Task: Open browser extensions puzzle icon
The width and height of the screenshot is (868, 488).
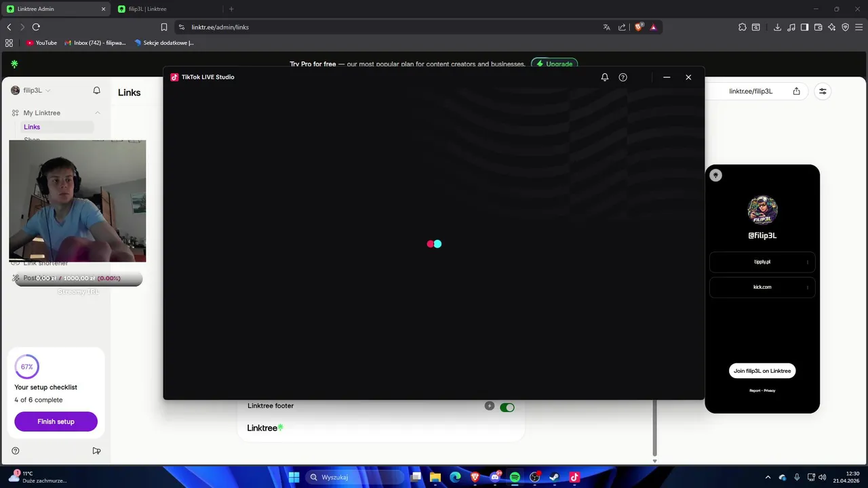Action: pyautogui.click(x=743, y=27)
